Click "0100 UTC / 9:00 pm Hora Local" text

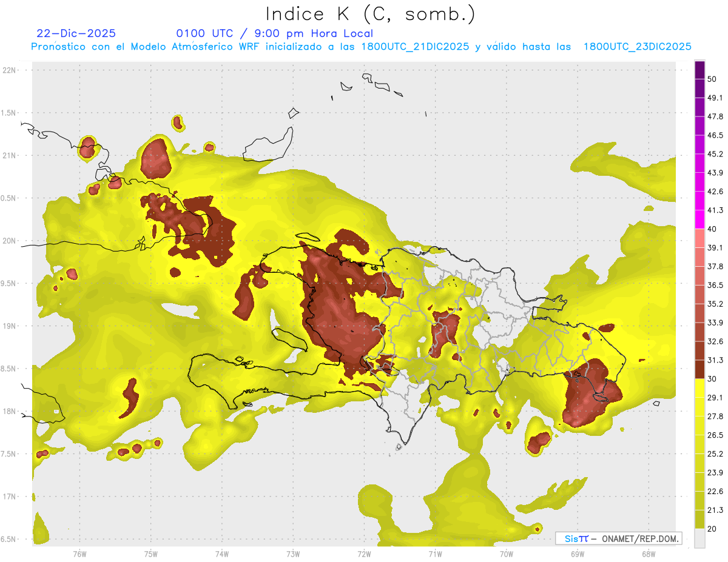click(274, 33)
